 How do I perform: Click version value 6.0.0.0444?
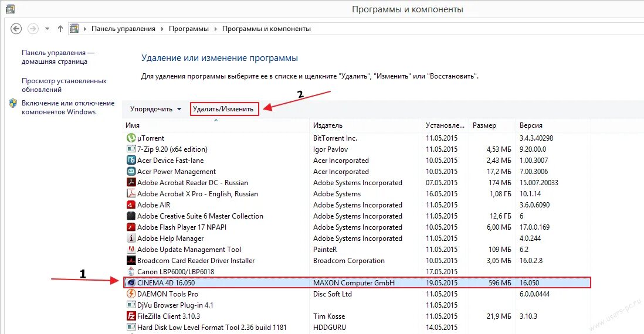point(534,294)
